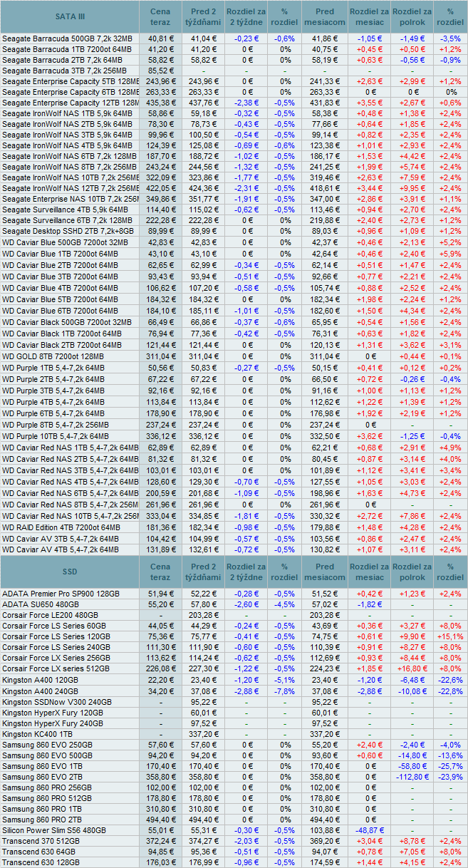The width and height of the screenshot is (468, 868).
Task: Click Kingston HyperX Fury 120GB name
Action: (53, 712)
